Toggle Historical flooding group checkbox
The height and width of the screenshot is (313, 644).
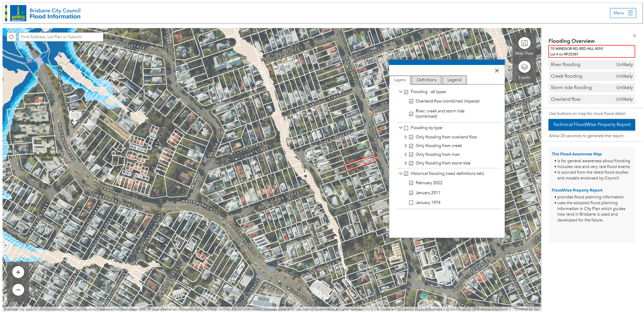(x=406, y=174)
